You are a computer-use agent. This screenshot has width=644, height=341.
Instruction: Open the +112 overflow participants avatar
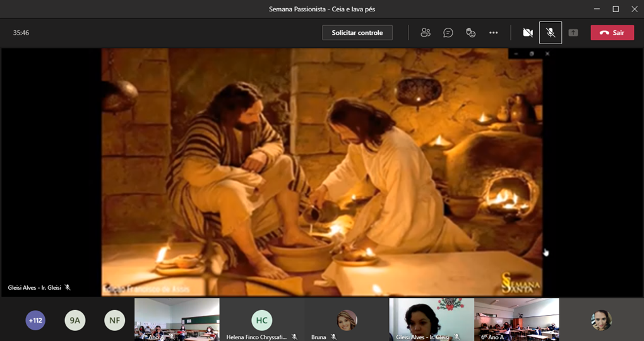(x=35, y=320)
